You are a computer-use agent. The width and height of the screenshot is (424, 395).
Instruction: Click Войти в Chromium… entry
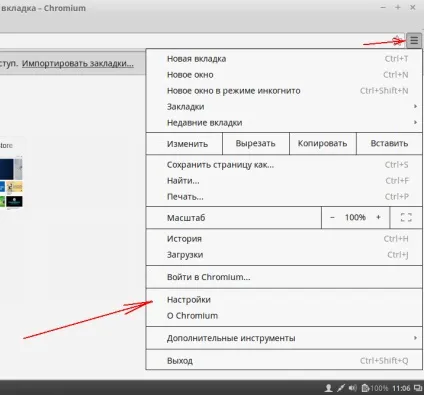coord(284,277)
